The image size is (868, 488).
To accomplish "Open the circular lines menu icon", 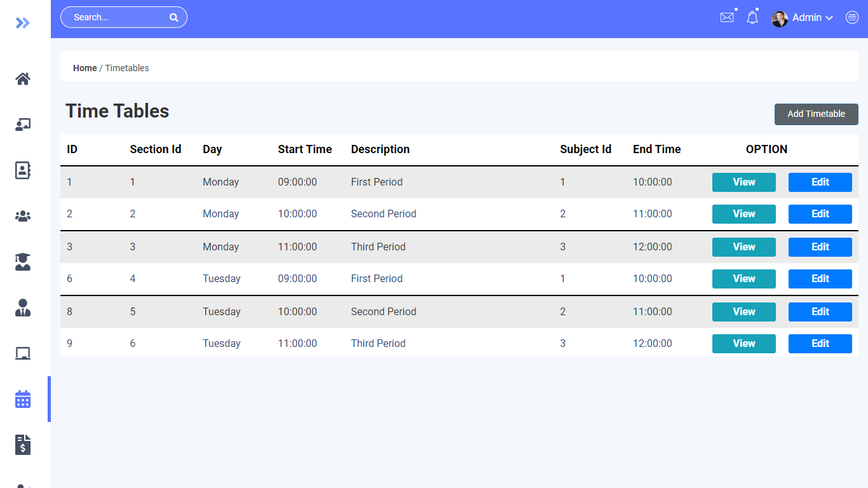I will click(852, 18).
